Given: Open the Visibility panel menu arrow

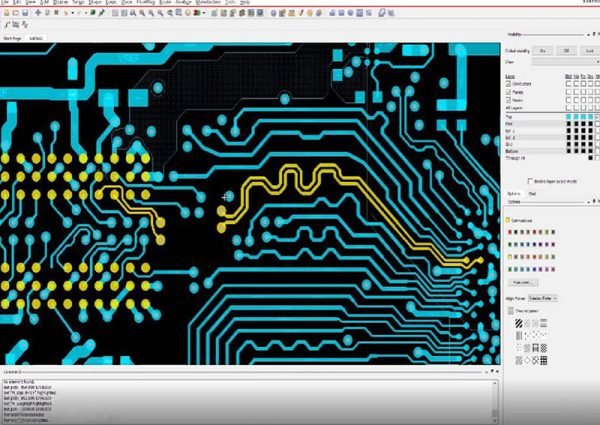Looking at the screenshot, I should coord(589,34).
